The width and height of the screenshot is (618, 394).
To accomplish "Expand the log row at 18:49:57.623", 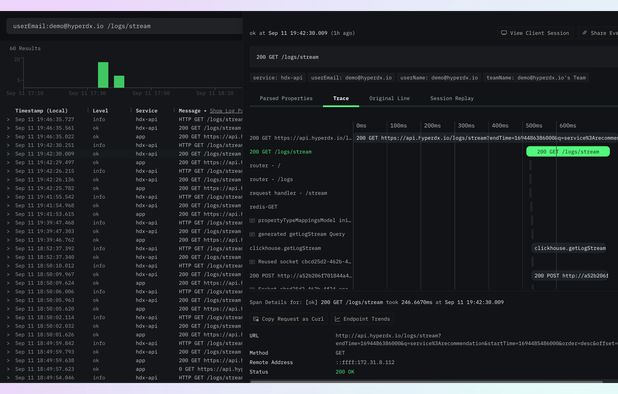I will [x=8, y=369].
